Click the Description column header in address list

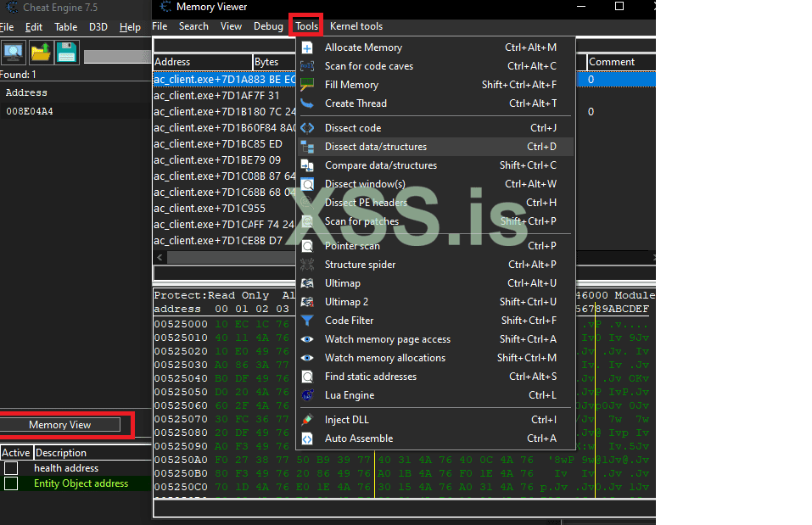[x=92, y=453]
